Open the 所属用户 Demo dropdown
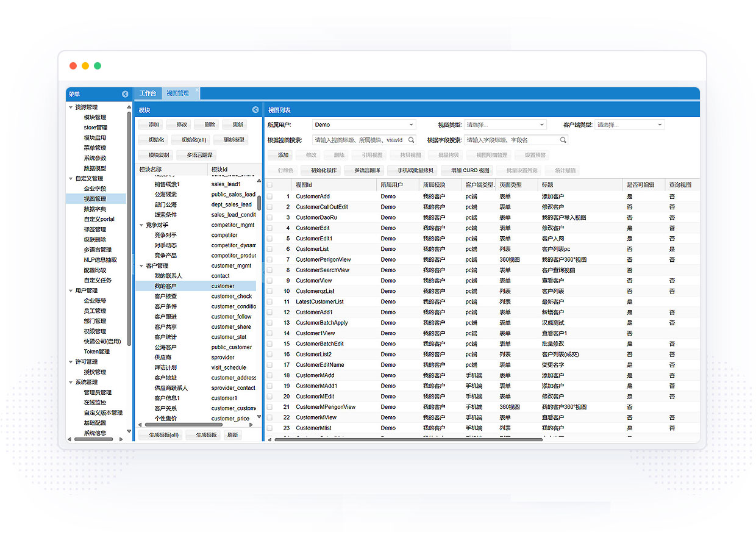756x537 pixels. tap(412, 125)
